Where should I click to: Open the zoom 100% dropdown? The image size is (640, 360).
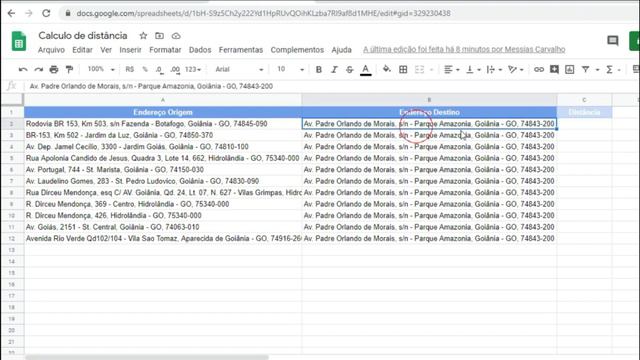point(101,69)
